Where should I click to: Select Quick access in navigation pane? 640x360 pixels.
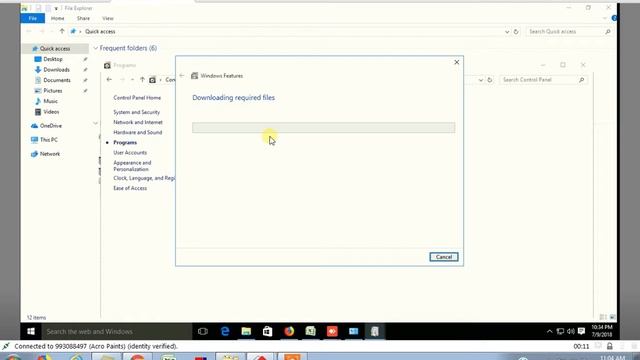[x=55, y=49]
